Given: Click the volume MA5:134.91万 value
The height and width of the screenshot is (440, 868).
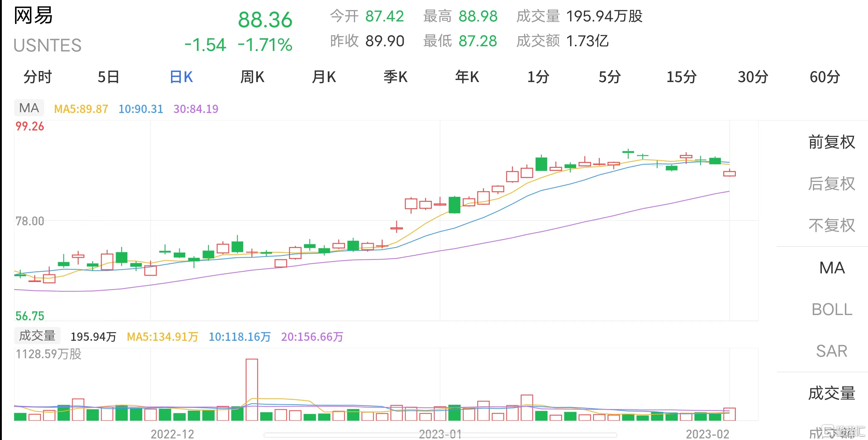Looking at the screenshot, I should click(162, 337).
